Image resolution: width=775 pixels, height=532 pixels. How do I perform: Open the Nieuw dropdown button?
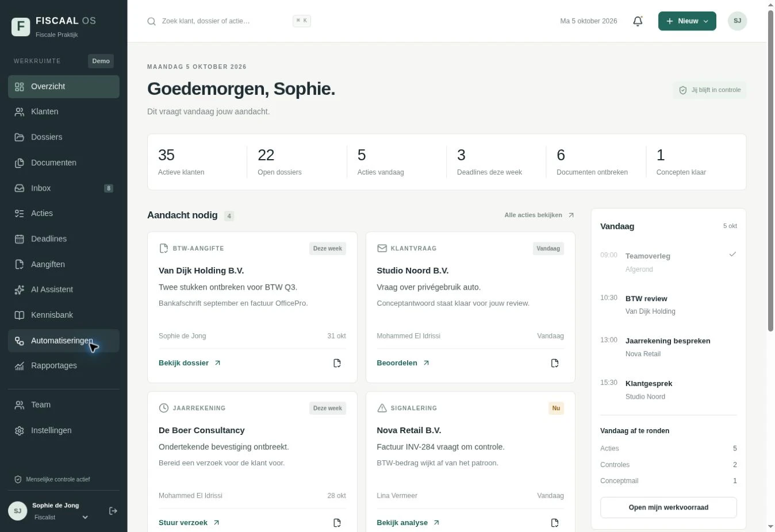click(687, 21)
